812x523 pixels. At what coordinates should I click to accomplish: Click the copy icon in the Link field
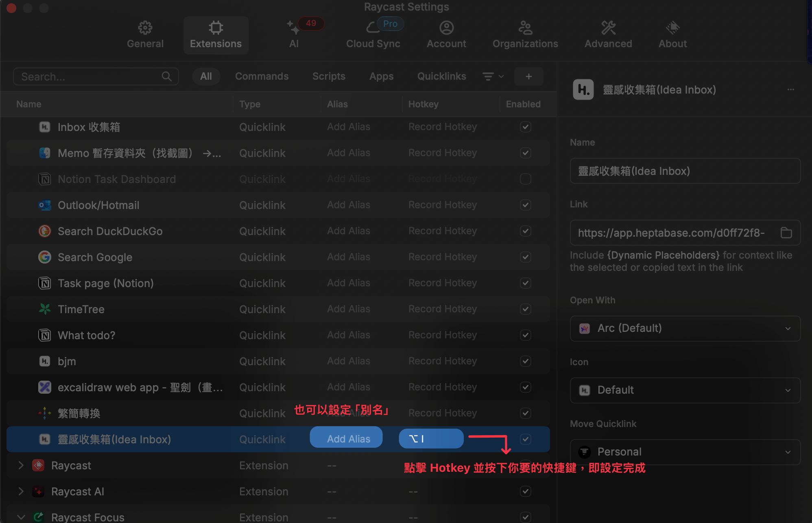click(x=786, y=233)
